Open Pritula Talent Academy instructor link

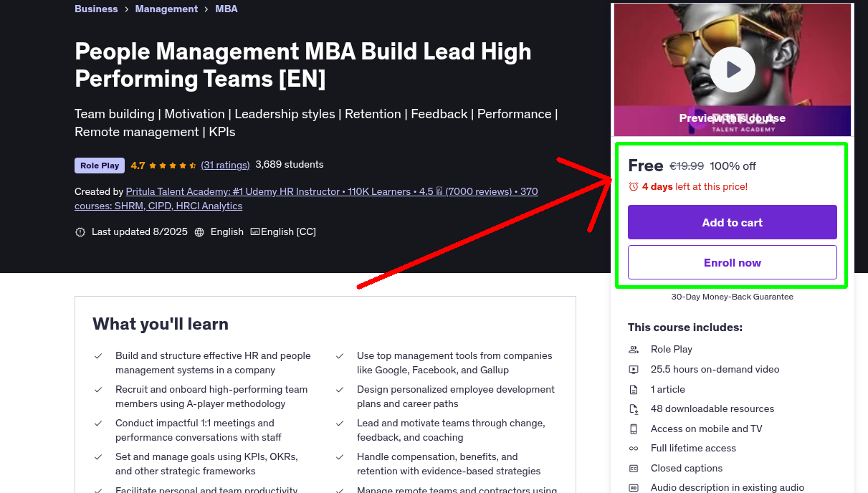[x=306, y=198]
